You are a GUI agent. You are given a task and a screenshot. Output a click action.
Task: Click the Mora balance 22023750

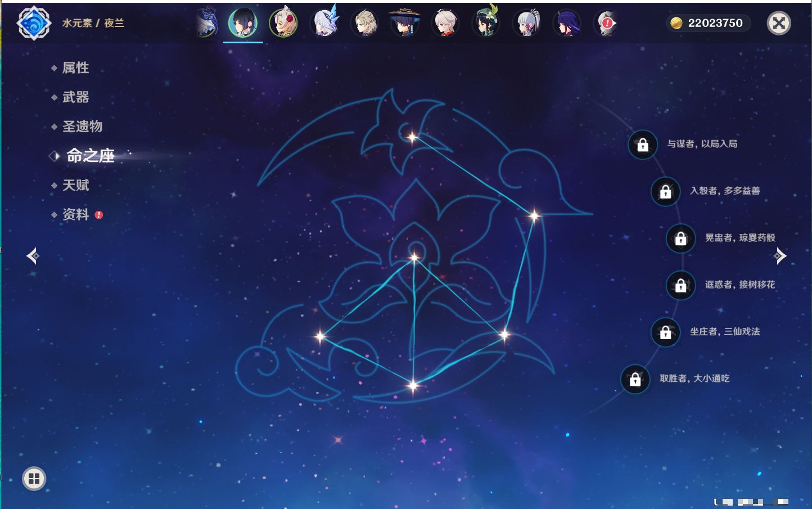pyautogui.click(x=715, y=23)
